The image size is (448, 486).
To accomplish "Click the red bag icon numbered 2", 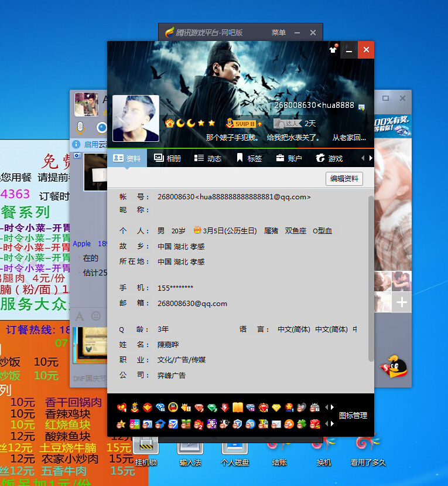I will click(199, 424).
